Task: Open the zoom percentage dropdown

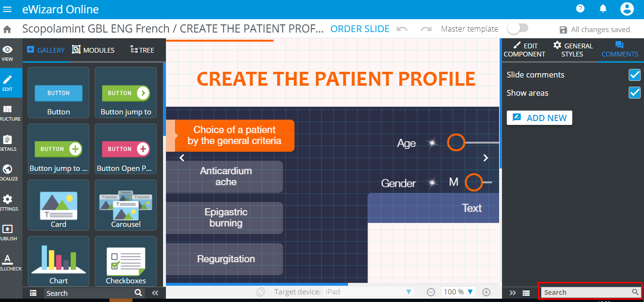Action: (x=458, y=292)
